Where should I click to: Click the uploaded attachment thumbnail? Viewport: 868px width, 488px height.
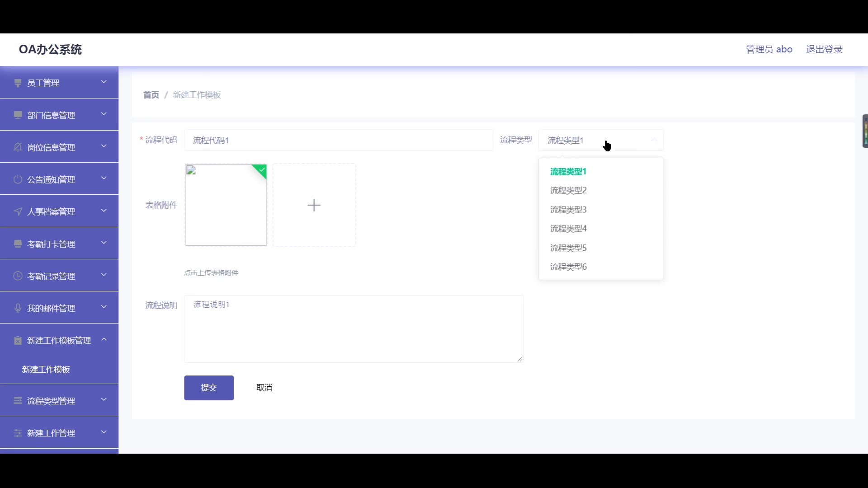(226, 205)
